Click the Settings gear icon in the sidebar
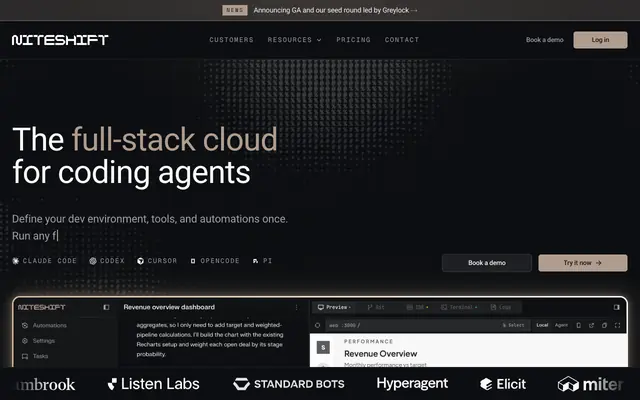640x400 pixels. click(25, 341)
